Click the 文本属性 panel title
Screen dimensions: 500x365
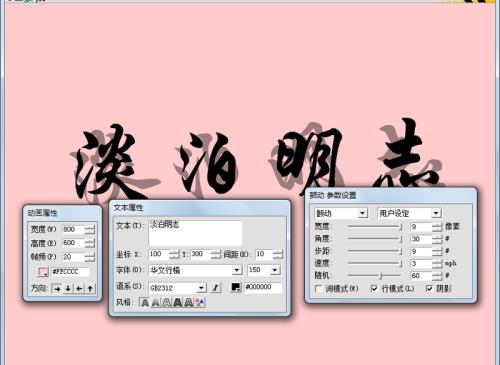(x=128, y=207)
